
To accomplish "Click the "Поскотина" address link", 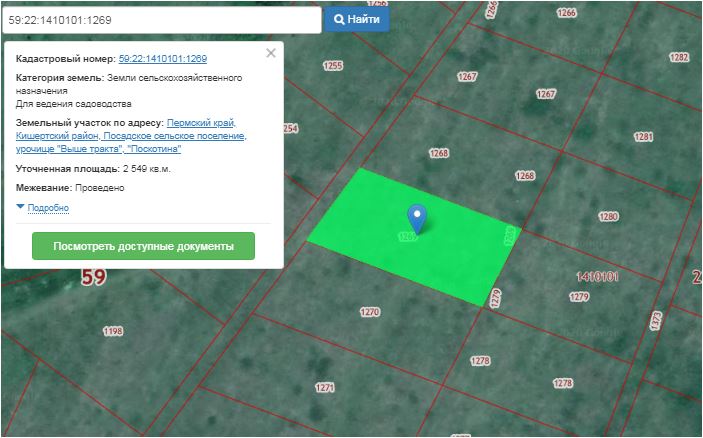I will click(x=155, y=148).
